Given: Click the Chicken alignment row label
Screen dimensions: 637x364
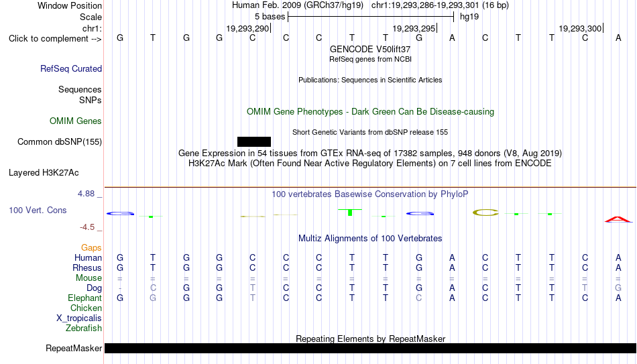Looking at the screenshot, I should point(86,308).
